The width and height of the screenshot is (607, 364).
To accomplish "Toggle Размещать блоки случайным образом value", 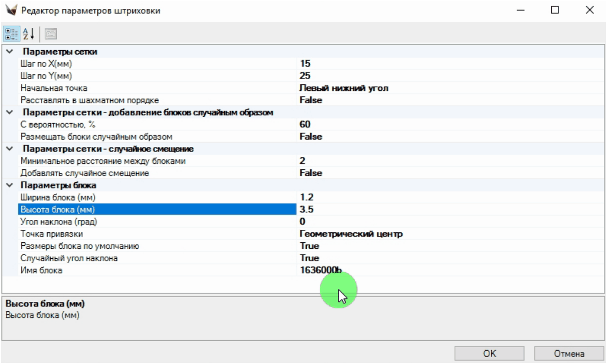I will coord(311,137).
